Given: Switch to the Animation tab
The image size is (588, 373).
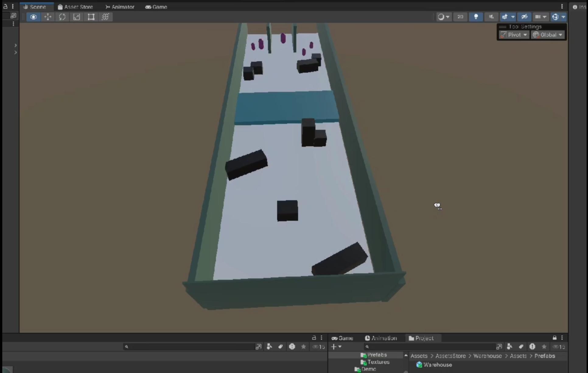Looking at the screenshot, I should (381, 338).
